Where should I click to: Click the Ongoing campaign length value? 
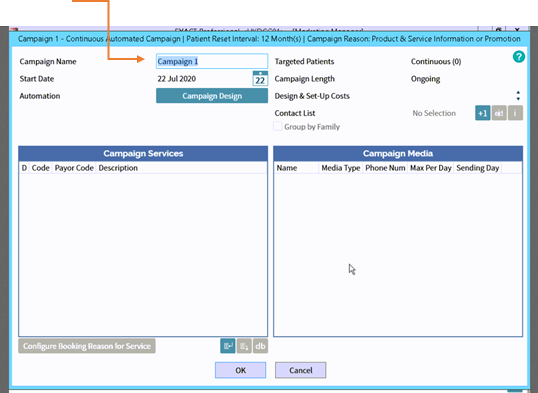click(425, 79)
